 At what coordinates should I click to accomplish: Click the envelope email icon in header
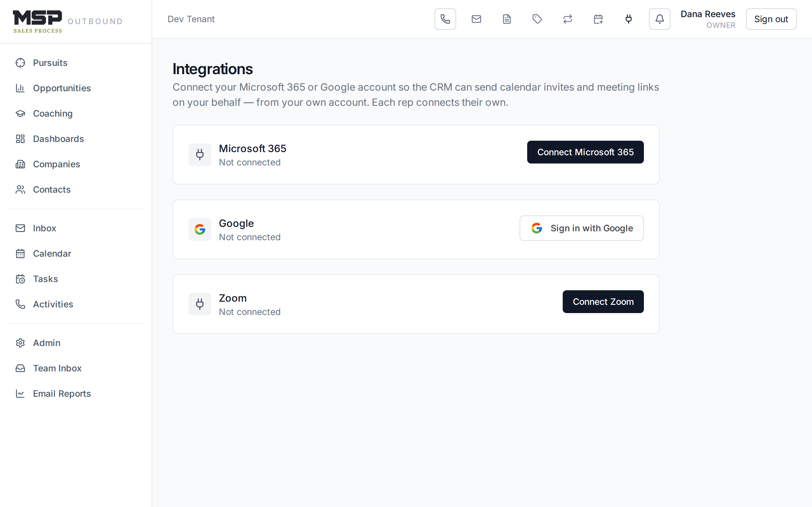pyautogui.click(x=476, y=19)
